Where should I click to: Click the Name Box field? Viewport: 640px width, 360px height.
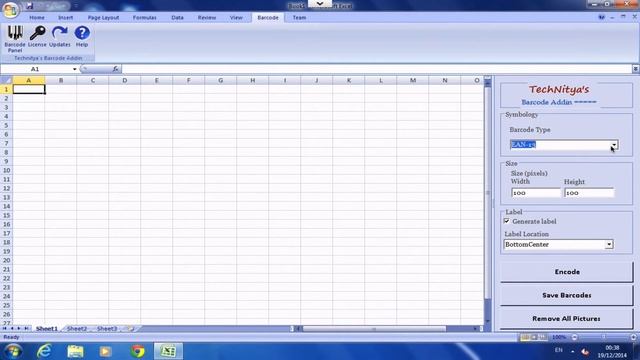(x=35, y=69)
